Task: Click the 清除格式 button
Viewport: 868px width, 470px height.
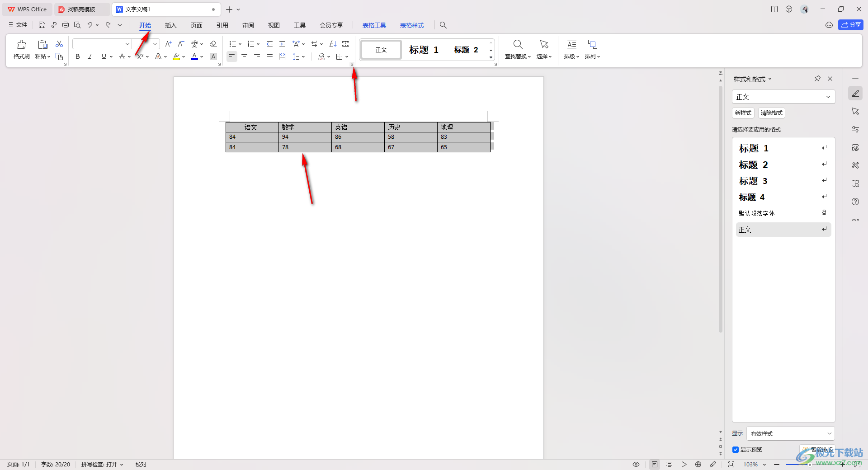Action: tap(771, 113)
